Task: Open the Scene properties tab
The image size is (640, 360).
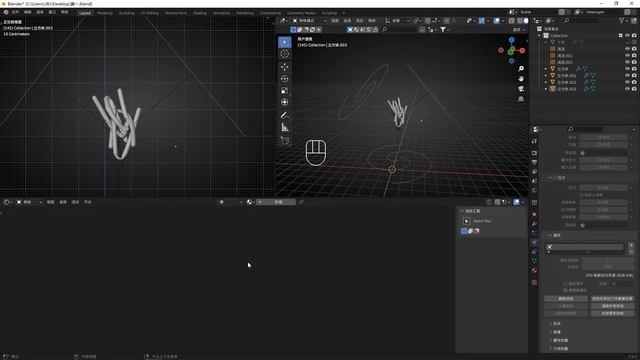Action: point(534,181)
